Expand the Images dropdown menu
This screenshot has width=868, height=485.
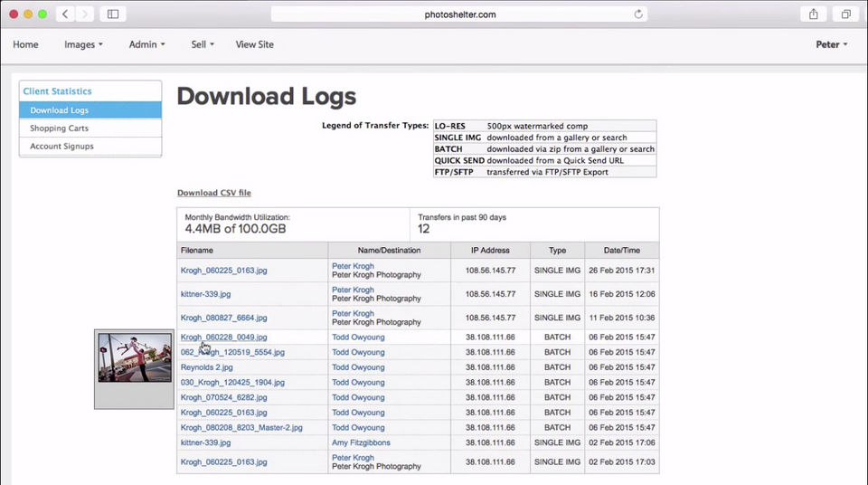coord(83,44)
